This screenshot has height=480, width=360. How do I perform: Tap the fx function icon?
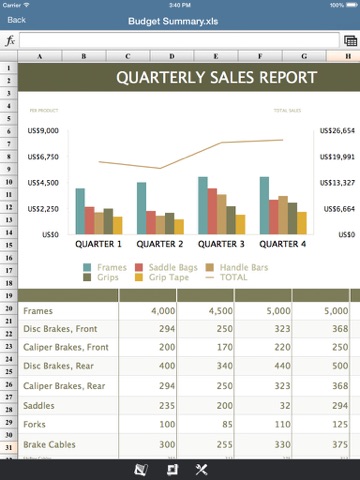pos(10,41)
